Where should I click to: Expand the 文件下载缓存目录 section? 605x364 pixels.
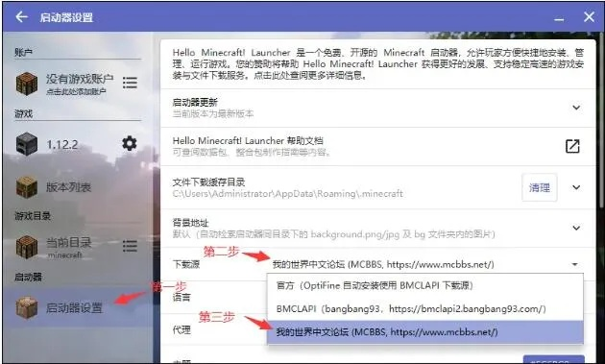tap(576, 187)
